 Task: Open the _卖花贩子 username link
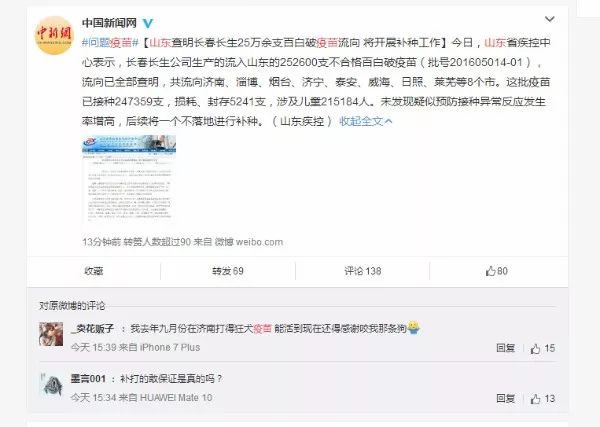pyautogui.click(x=93, y=328)
